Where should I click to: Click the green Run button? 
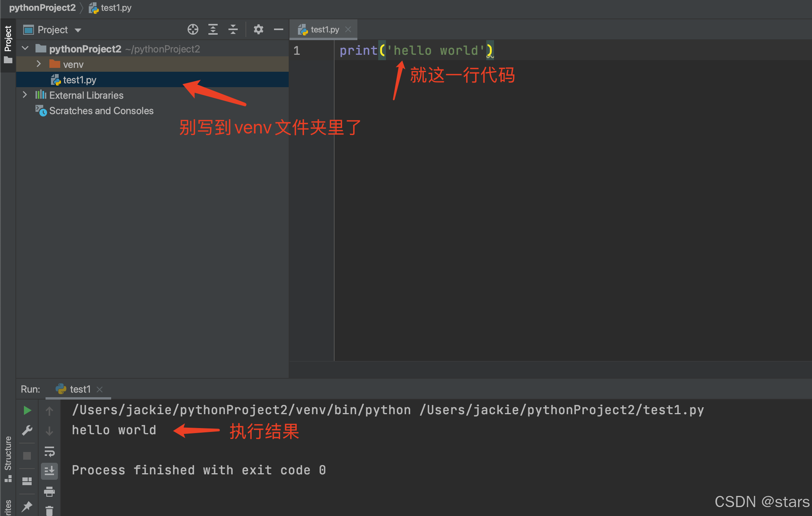(x=27, y=410)
